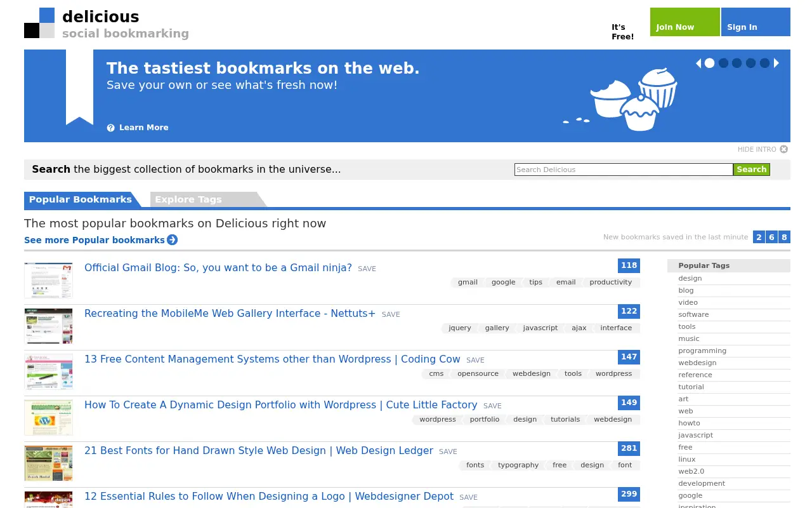Select the opensource tag pill

point(478,374)
